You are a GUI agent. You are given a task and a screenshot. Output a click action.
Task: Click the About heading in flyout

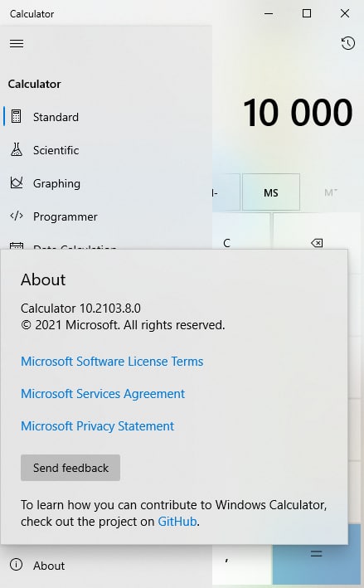pyautogui.click(x=43, y=279)
